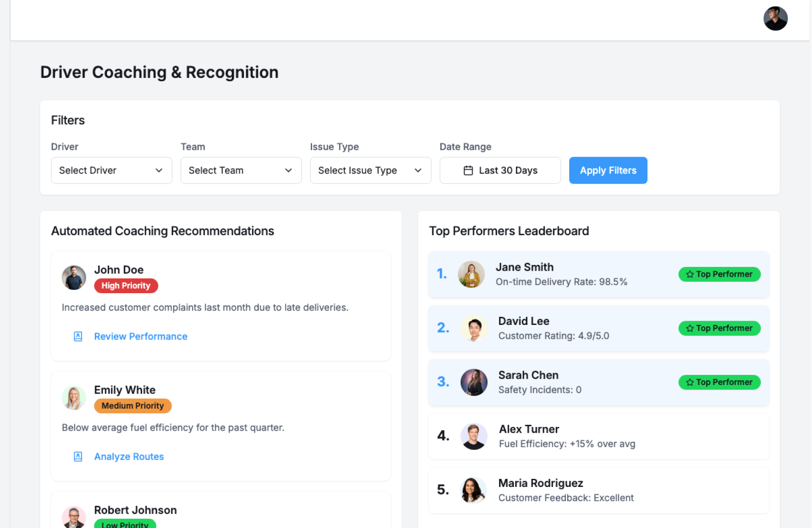Click calendar icon in Date Range field
Image resolution: width=812 pixels, height=528 pixels.
coord(468,170)
